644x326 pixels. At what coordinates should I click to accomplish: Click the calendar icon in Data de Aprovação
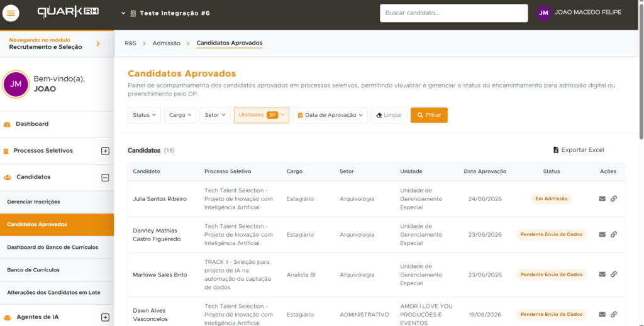[x=300, y=115]
